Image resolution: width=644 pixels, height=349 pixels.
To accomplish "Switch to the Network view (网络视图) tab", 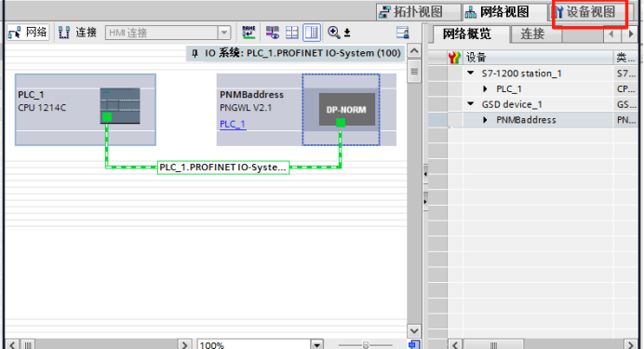I will [x=504, y=12].
